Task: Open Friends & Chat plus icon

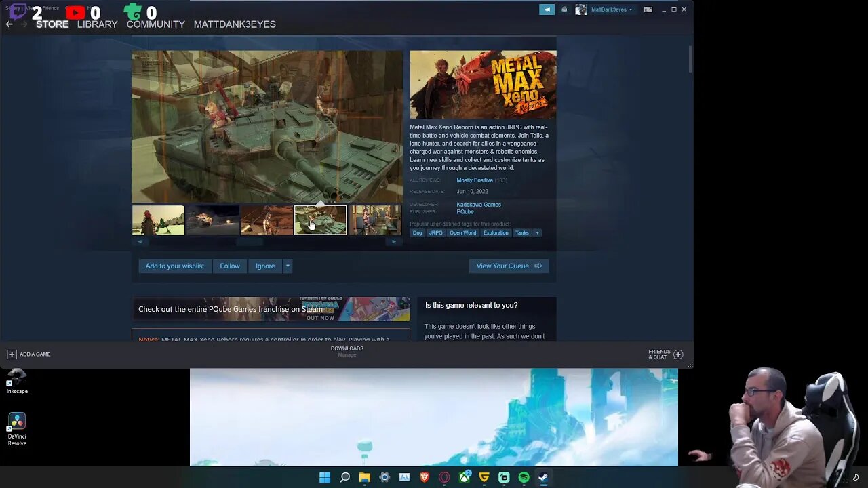Action: click(678, 354)
